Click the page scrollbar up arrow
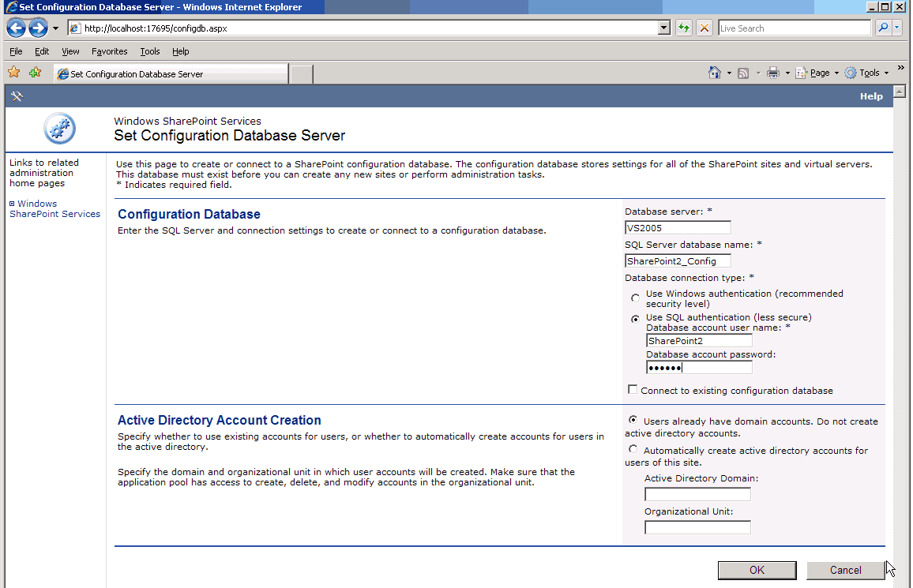 tap(900, 92)
